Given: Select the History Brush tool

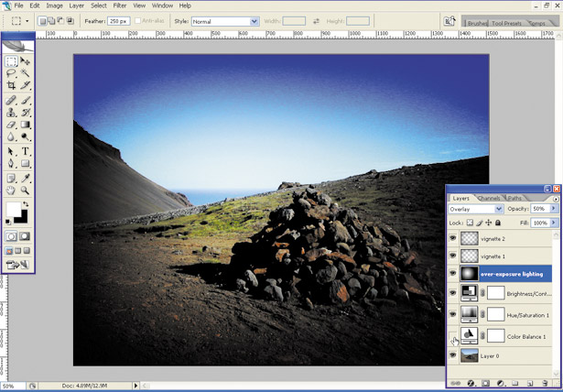Looking at the screenshot, I should pyautogui.click(x=25, y=113).
